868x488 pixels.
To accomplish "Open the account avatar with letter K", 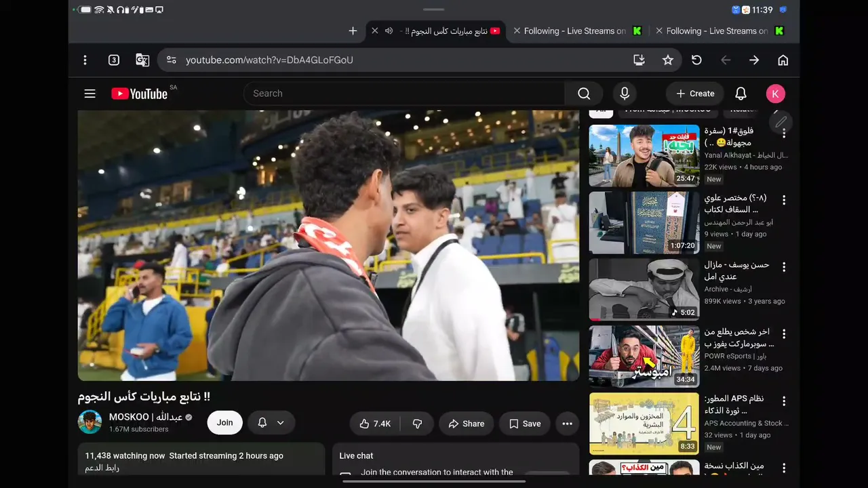I will 775,94.
